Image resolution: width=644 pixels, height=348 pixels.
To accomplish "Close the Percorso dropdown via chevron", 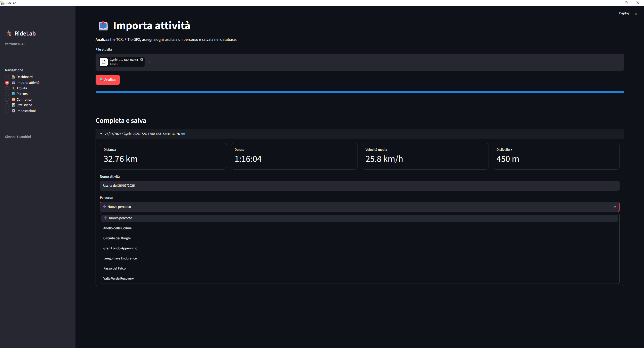I will point(615,207).
